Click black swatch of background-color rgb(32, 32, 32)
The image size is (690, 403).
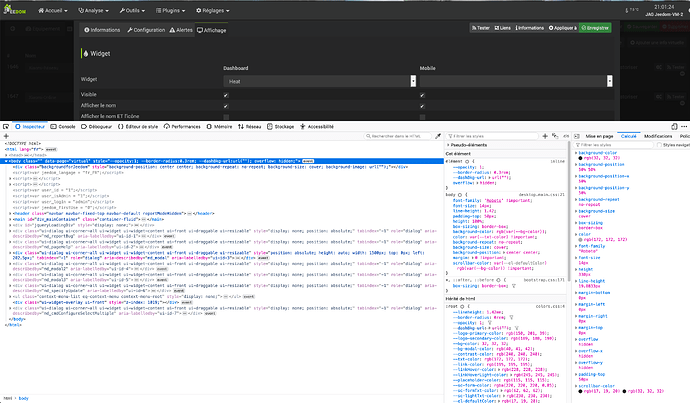coord(580,158)
